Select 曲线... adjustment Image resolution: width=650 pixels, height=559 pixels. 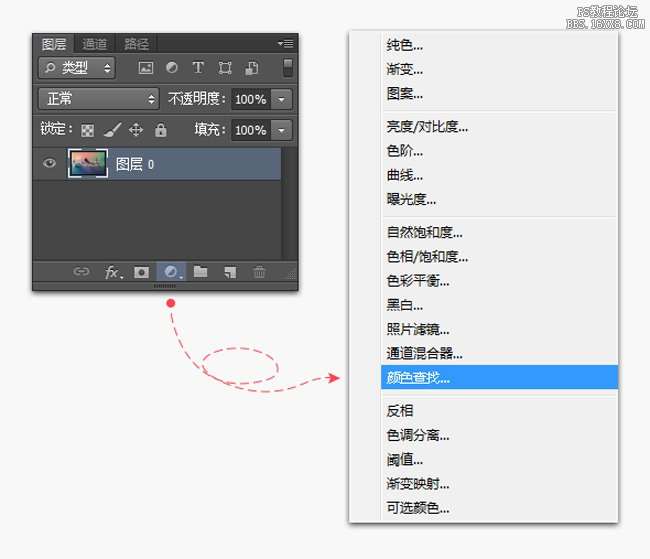click(499, 175)
